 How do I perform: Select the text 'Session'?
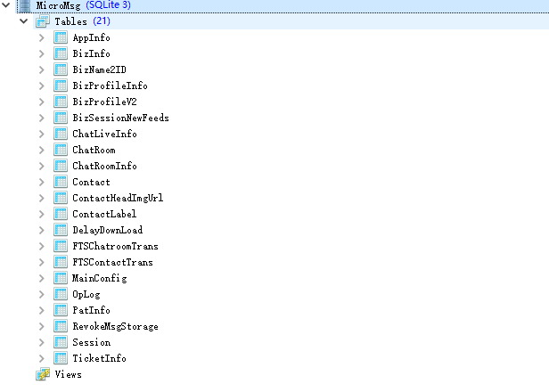(x=92, y=342)
